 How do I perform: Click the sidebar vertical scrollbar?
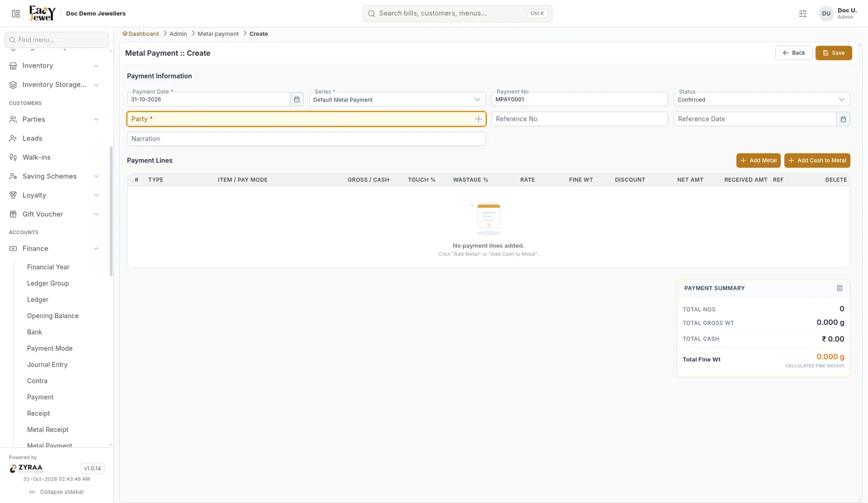click(111, 211)
